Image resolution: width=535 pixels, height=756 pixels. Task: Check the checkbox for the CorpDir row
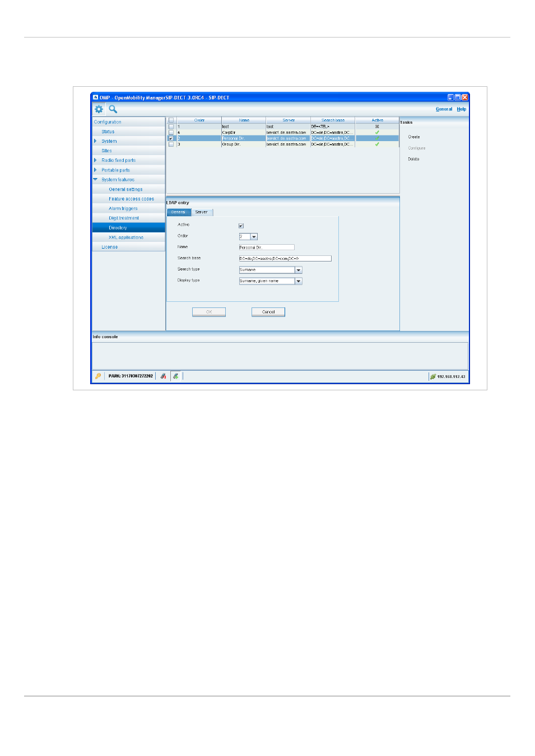[x=171, y=132]
